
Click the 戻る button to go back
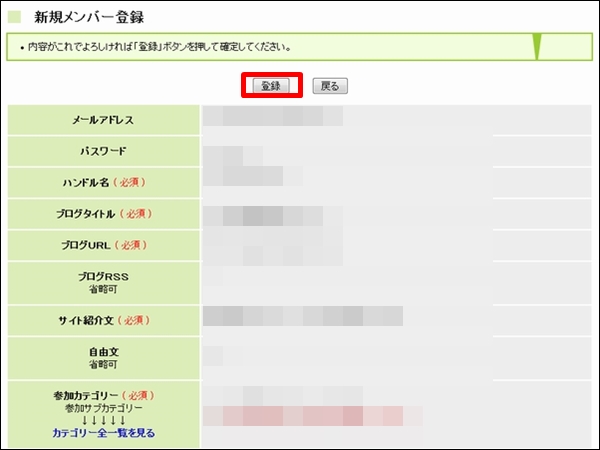point(330,86)
